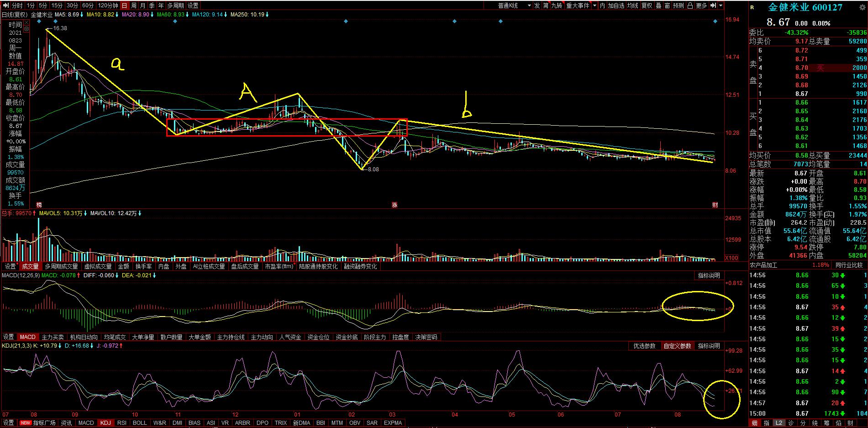Click the MA250 down-arrow indicator
This screenshot has width=868, height=428.
point(267,15)
